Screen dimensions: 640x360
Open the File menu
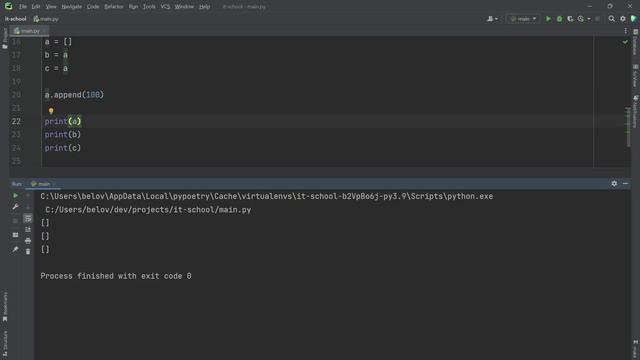[x=23, y=7]
